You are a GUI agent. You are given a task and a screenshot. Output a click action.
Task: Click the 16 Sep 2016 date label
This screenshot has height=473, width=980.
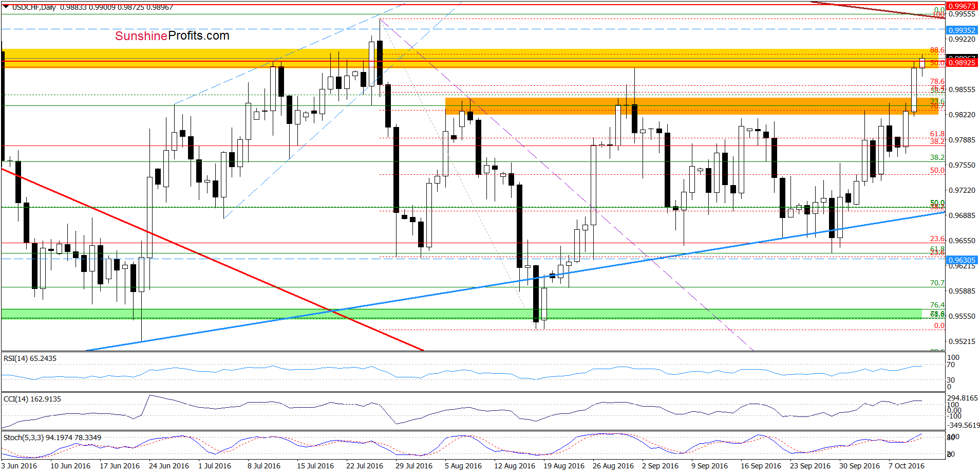point(761,466)
